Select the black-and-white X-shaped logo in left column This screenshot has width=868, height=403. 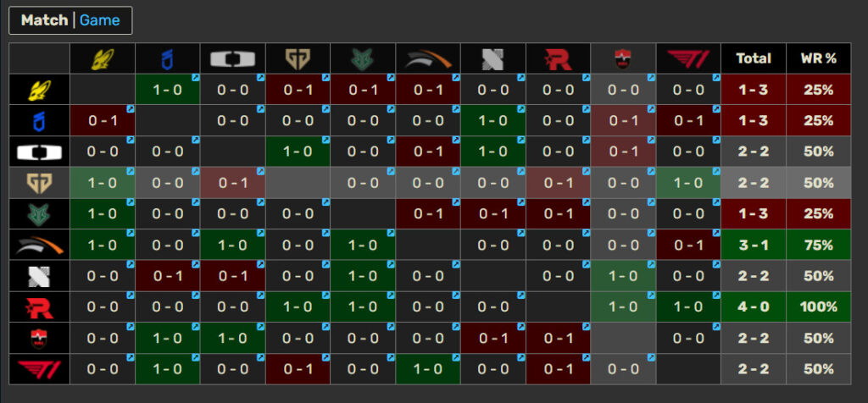[x=39, y=276]
